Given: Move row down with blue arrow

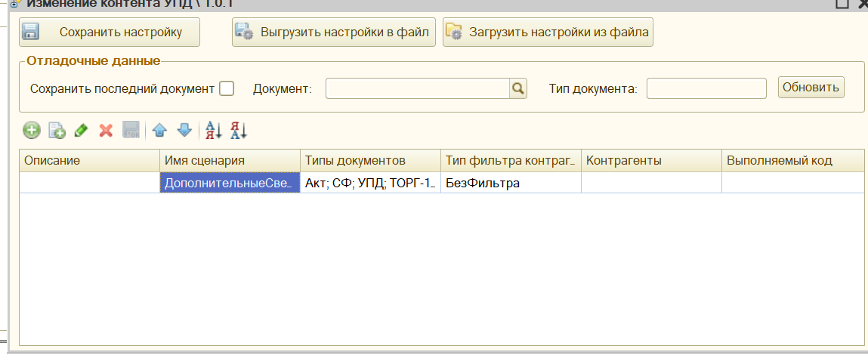Looking at the screenshot, I should 184,131.
